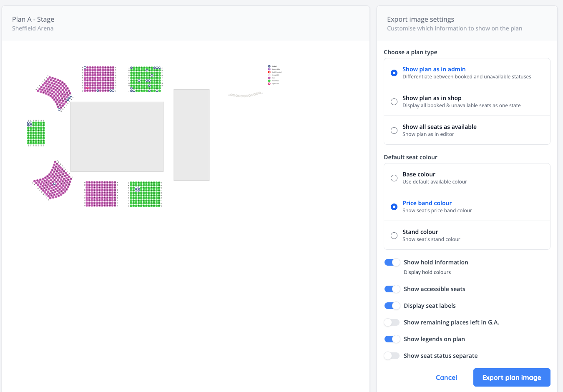Click the large grey stage rectangle
563x392 pixels.
117,137
